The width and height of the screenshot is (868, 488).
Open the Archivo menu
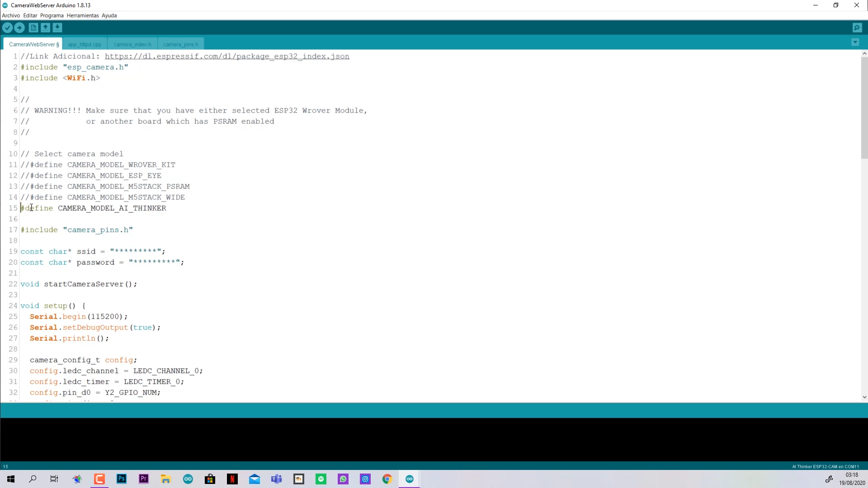click(x=11, y=15)
